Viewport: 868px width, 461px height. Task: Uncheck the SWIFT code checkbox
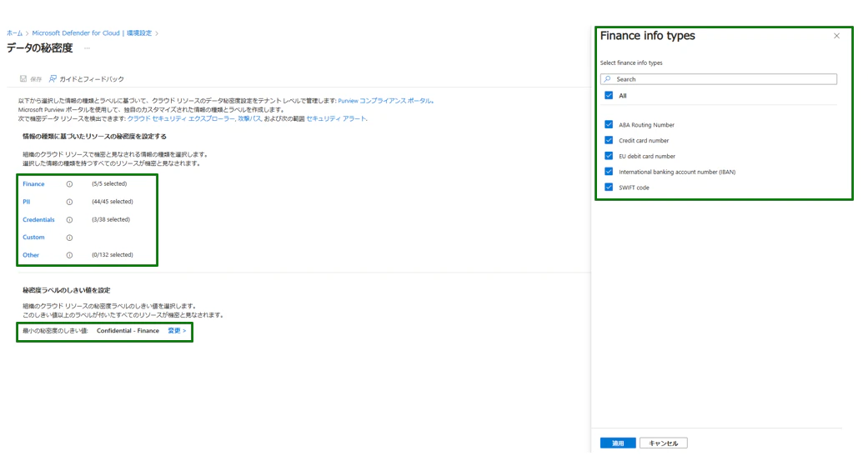tap(609, 187)
